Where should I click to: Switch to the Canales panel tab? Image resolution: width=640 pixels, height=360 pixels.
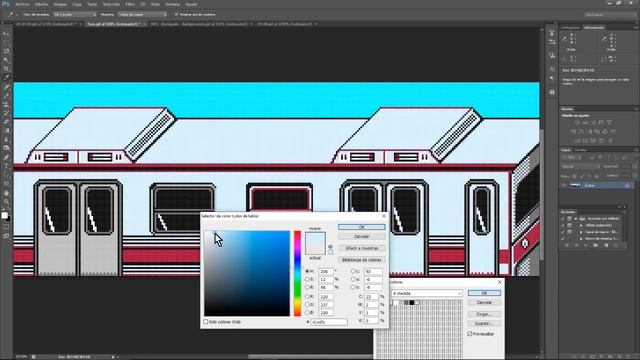coord(581,150)
